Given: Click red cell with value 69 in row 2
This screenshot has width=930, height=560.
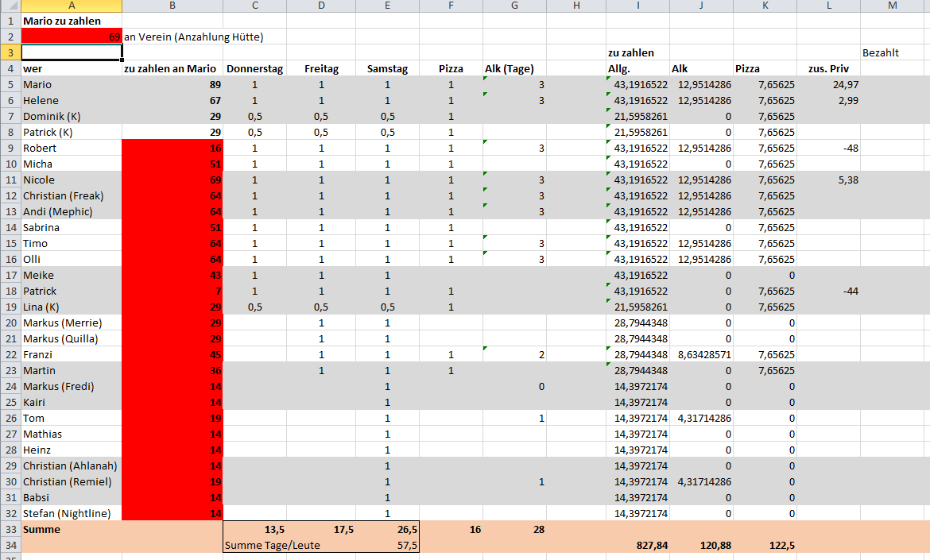Looking at the screenshot, I should pos(72,37).
